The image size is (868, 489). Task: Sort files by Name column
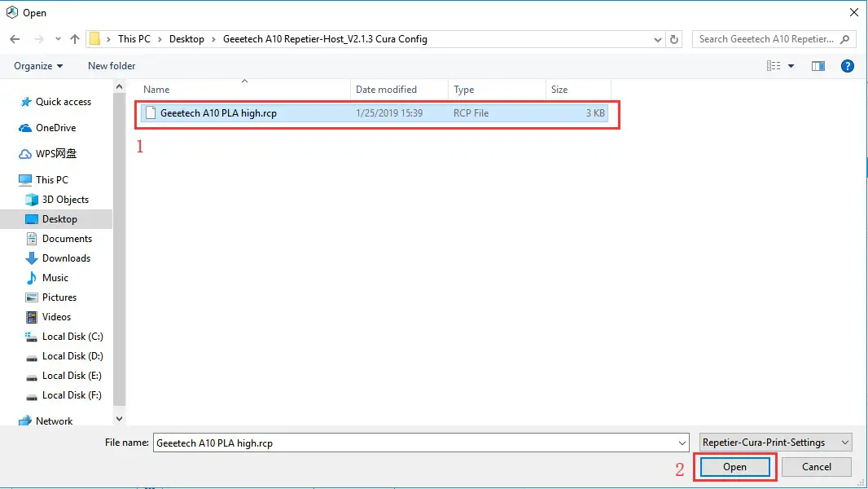(x=156, y=89)
